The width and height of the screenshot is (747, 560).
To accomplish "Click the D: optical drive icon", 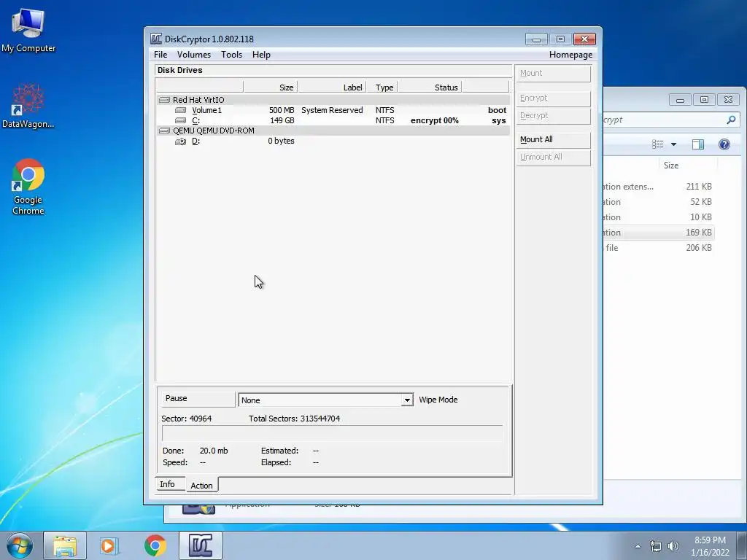I will [x=181, y=141].
